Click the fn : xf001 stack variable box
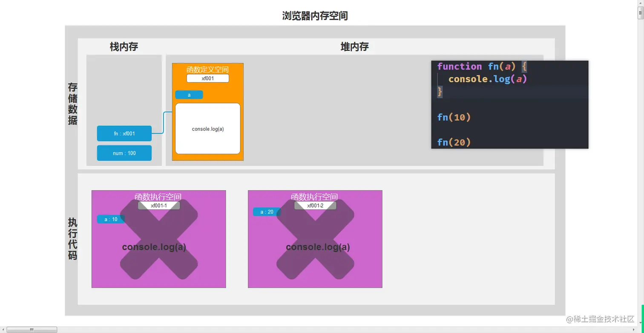The height and width of the screenshot is (333, 644). click(124, 133)
